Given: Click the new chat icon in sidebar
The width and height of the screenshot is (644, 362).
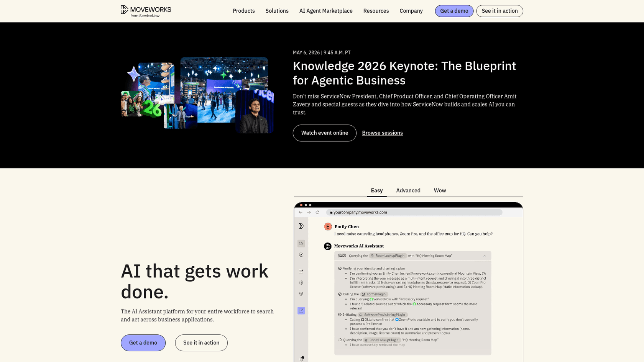Looking at the screenshot, I should click(x=301, y=272).
